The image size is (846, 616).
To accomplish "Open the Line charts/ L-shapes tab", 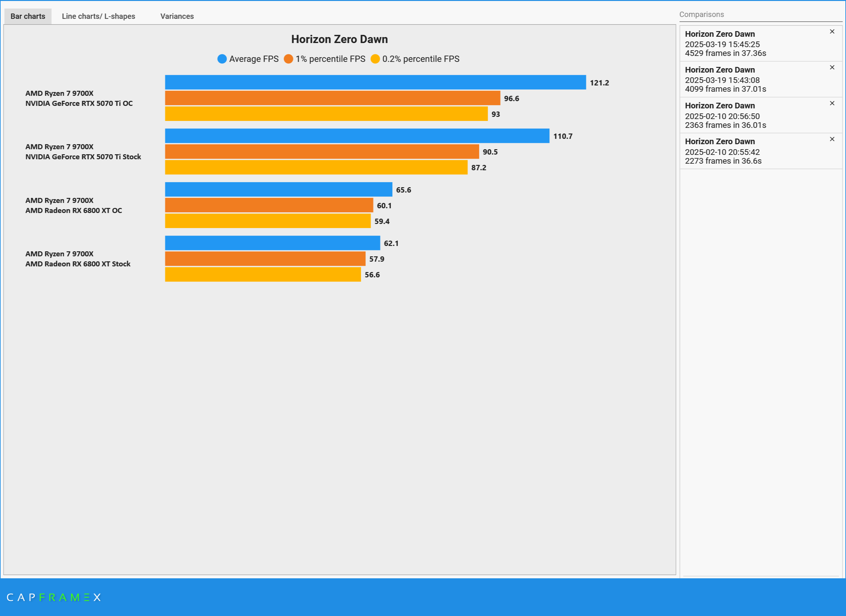I will (x=98, y=16).
